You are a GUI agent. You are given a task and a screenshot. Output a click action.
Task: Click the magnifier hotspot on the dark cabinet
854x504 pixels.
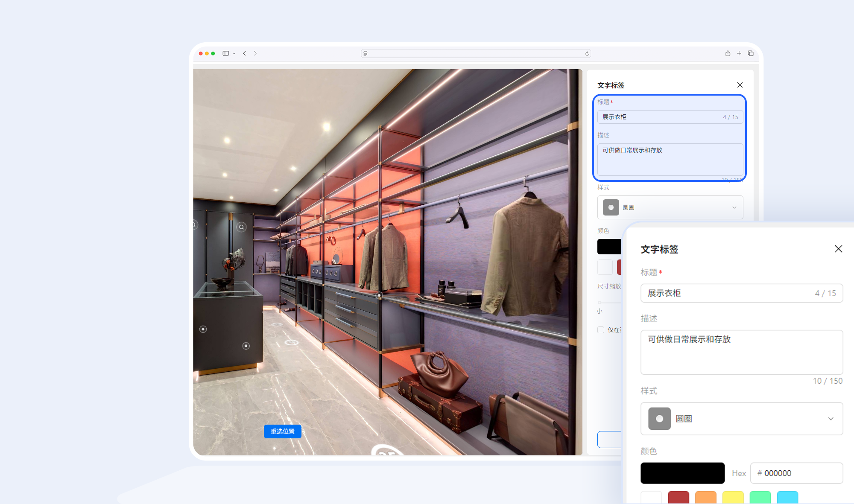(242, 227)
